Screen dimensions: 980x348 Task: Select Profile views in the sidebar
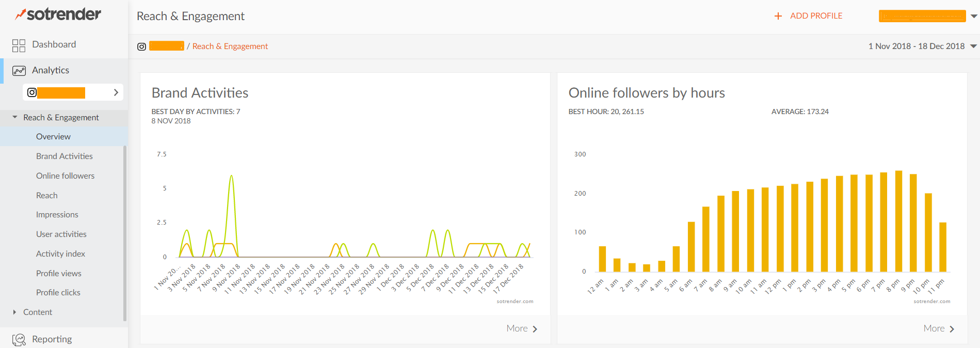point(59,273)
